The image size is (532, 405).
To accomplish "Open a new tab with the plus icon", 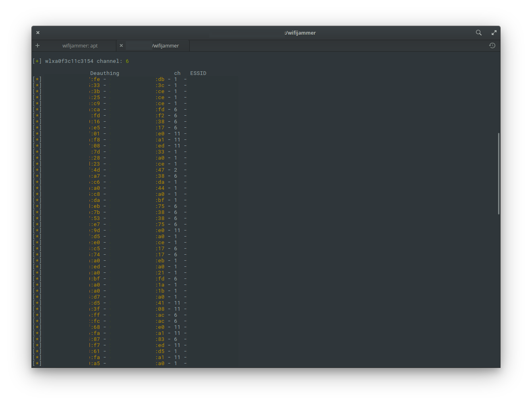I will point(37,46).
